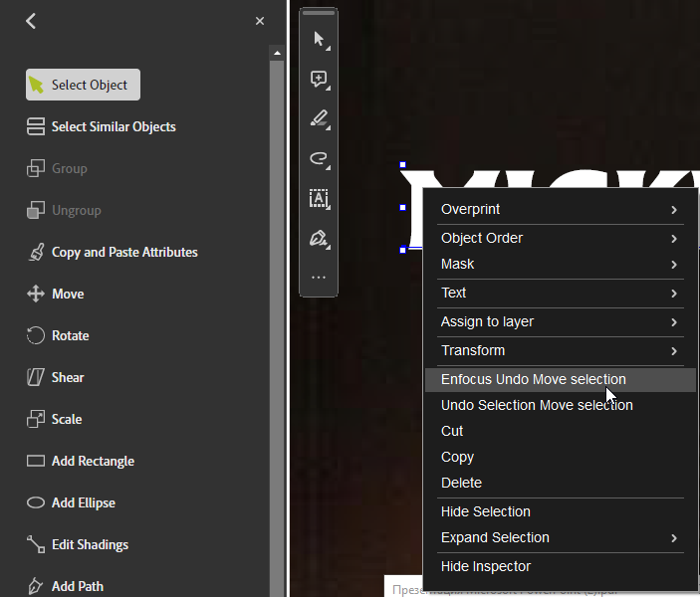Choose Delete from the context menu
700x597 pixels.
coord(561,483)
